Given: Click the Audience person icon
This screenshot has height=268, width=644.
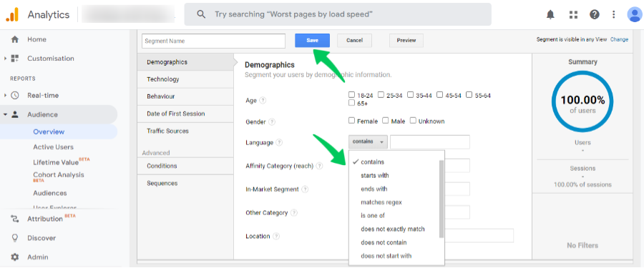Looking at the screenshot, I should [x=15, y=114].
